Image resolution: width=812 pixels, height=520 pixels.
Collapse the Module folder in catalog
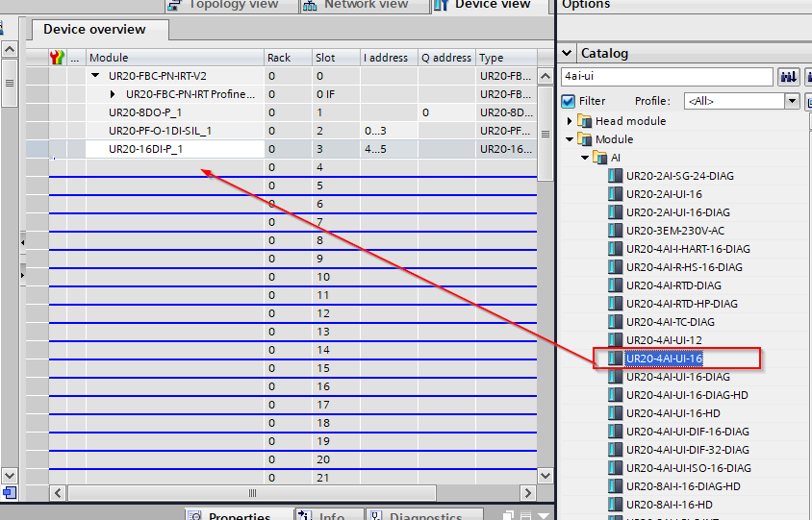[570, 139]
